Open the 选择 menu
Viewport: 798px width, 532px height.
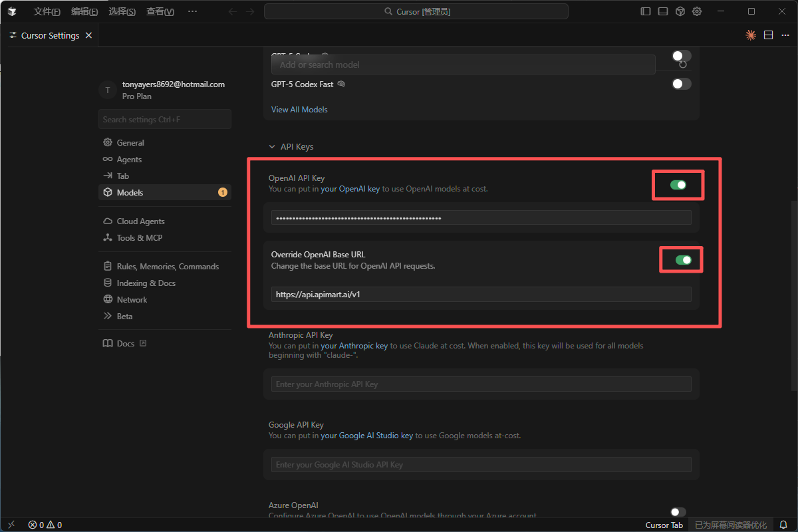[122, 11]
